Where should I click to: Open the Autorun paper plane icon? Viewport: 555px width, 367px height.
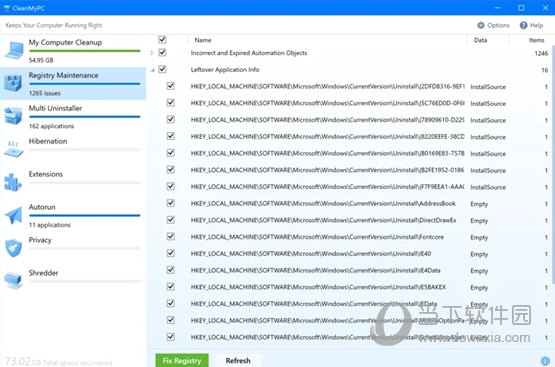[x=13, y=215]
